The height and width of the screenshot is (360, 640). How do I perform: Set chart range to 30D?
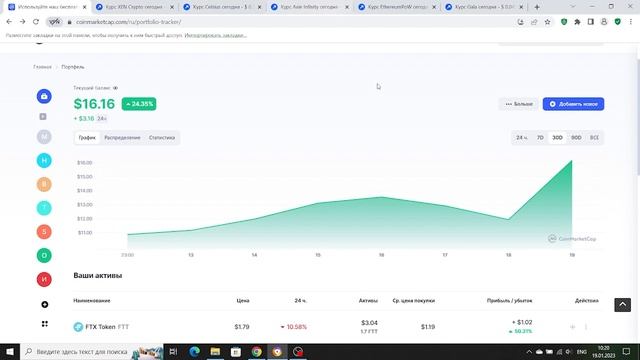(x=557, y=138)
